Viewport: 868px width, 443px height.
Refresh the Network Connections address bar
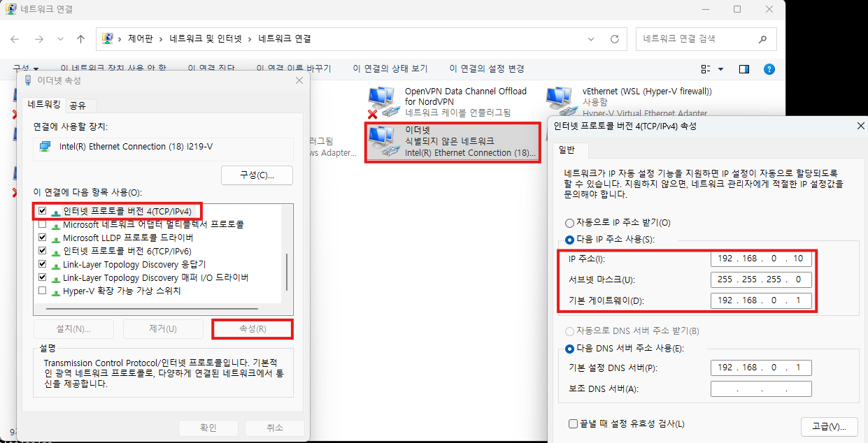click(x=615, y=39)
